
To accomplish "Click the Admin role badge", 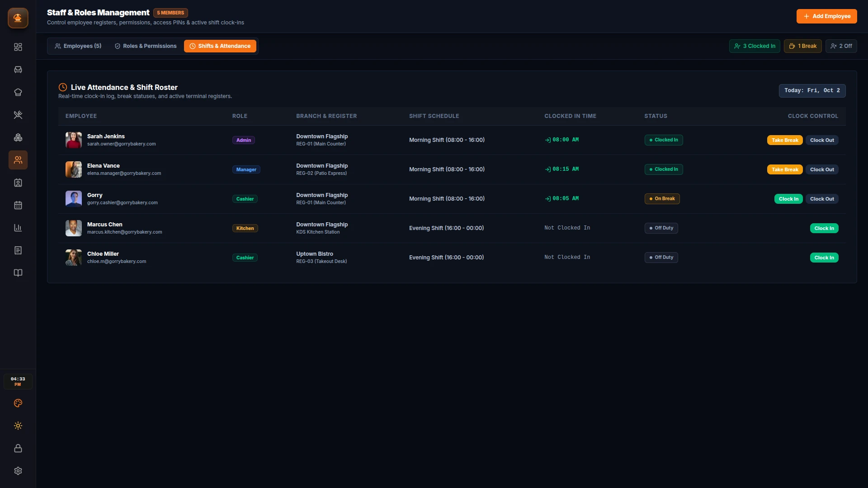I will [x=244, y=140].
